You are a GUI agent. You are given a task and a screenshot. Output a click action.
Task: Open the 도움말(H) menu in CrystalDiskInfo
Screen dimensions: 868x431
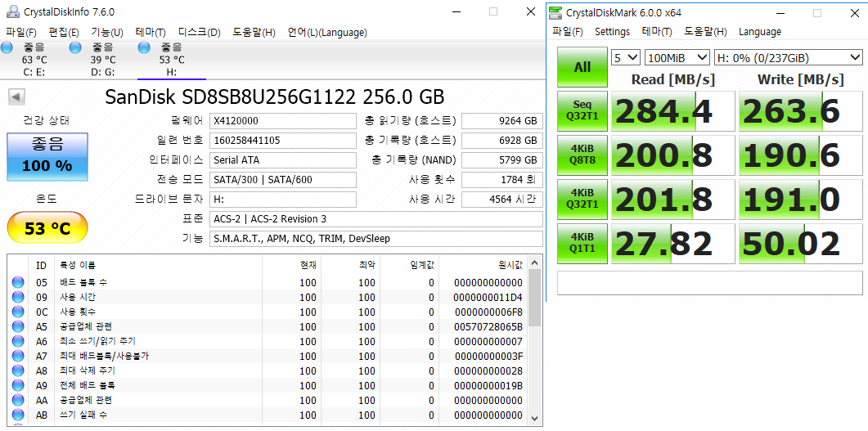tap(254, 33)
